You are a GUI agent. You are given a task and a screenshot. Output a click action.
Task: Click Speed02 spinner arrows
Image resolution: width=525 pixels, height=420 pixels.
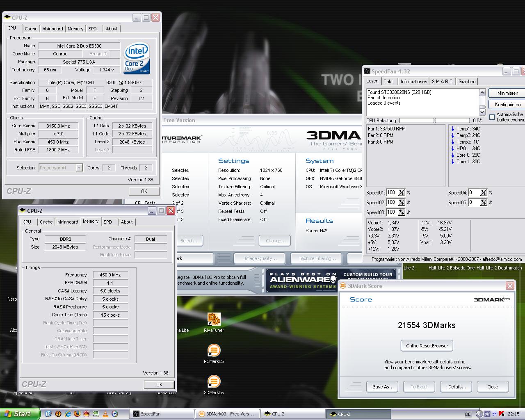(402, 202)
